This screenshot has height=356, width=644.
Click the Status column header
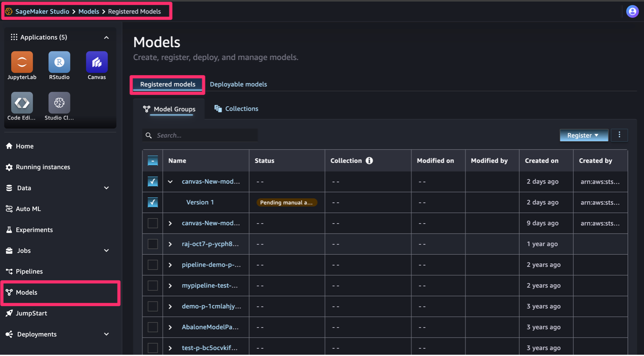click(x=264, y=161)
